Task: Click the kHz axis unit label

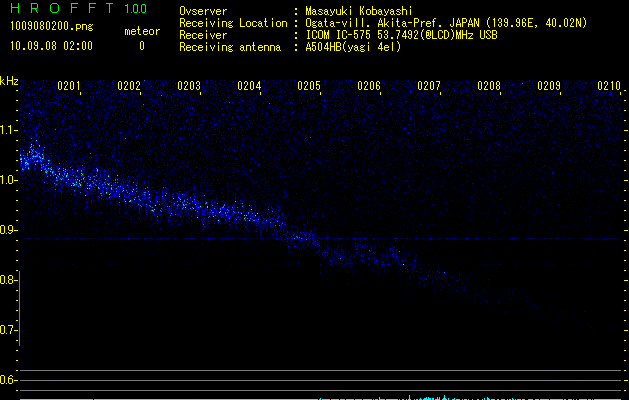Action: 9,81
